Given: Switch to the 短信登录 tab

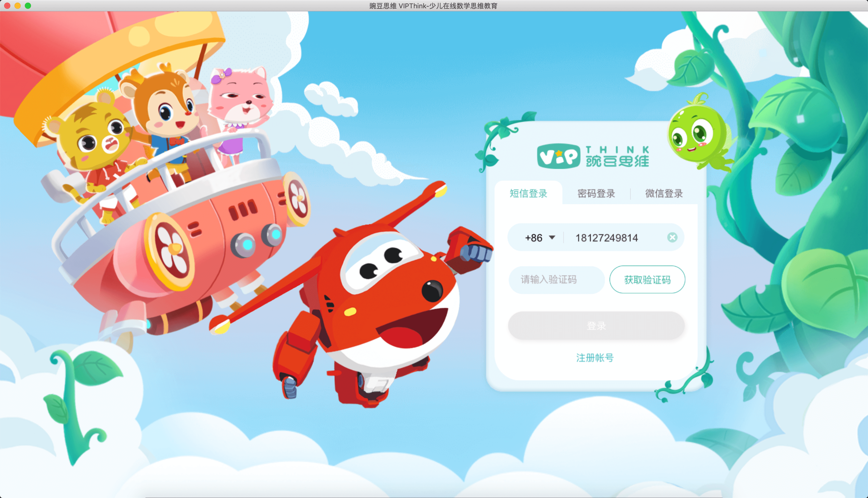Looking at the screenshot, I should click(528, 193).
